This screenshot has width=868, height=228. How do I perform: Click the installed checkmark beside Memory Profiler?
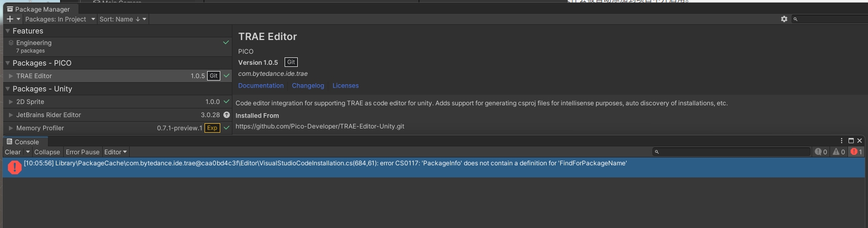pos(227,128)
